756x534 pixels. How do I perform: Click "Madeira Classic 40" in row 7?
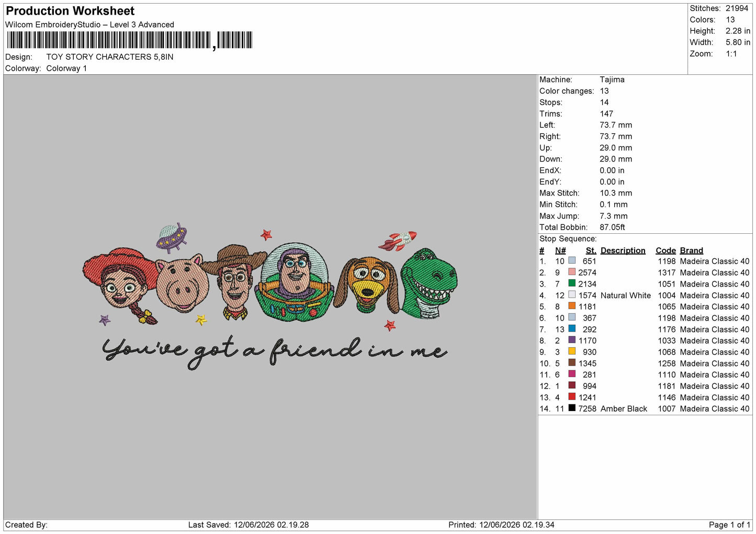pyautogui.click(x=715, y=330)
